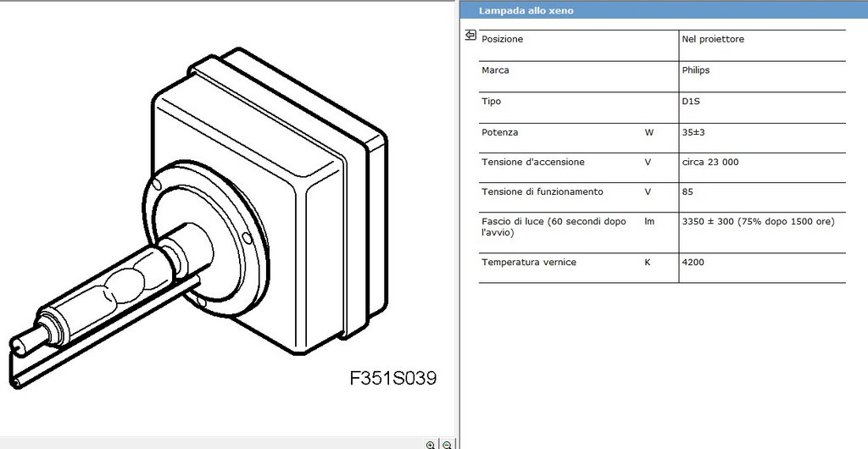Image resolution: width=868 pixels, height=449 pixels.
Task: Select the 'Fascio di luce' row label
Action: [x=554, y=227]
